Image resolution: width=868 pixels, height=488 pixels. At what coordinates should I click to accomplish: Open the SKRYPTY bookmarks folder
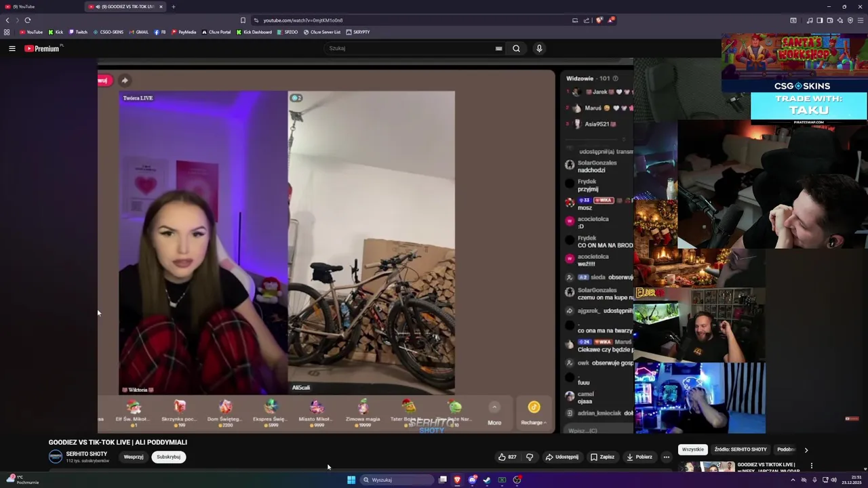pyautogui.click(x=358, y=32)
